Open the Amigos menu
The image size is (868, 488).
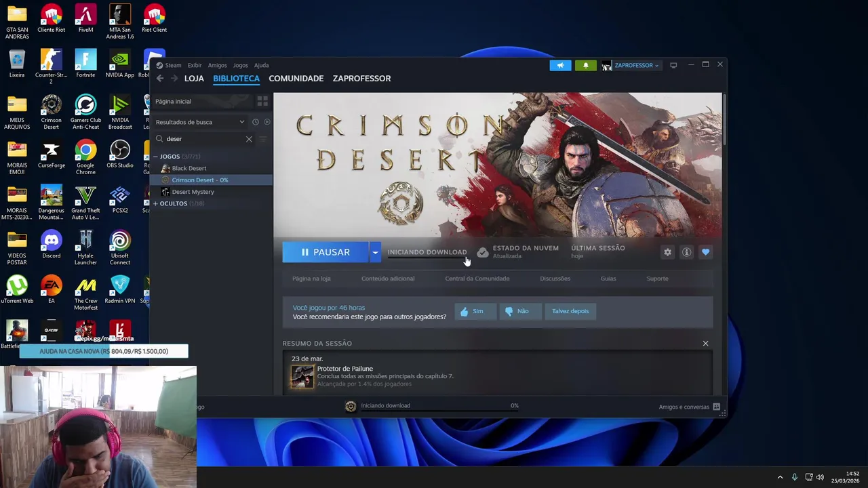218,65
